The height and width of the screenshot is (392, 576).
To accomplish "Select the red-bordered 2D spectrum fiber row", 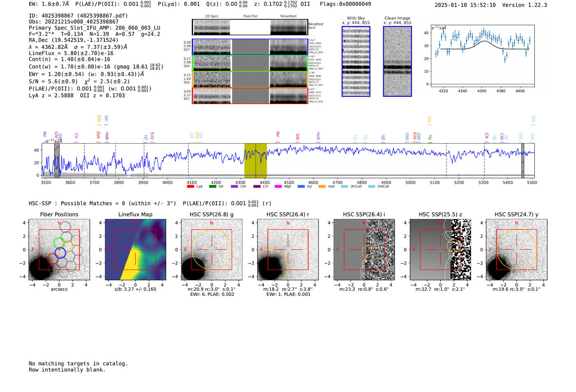I will point(250,95).
